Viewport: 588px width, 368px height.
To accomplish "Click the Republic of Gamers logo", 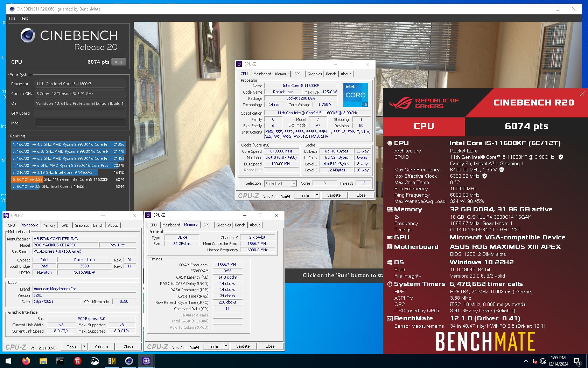I will (x=424, y=103).
